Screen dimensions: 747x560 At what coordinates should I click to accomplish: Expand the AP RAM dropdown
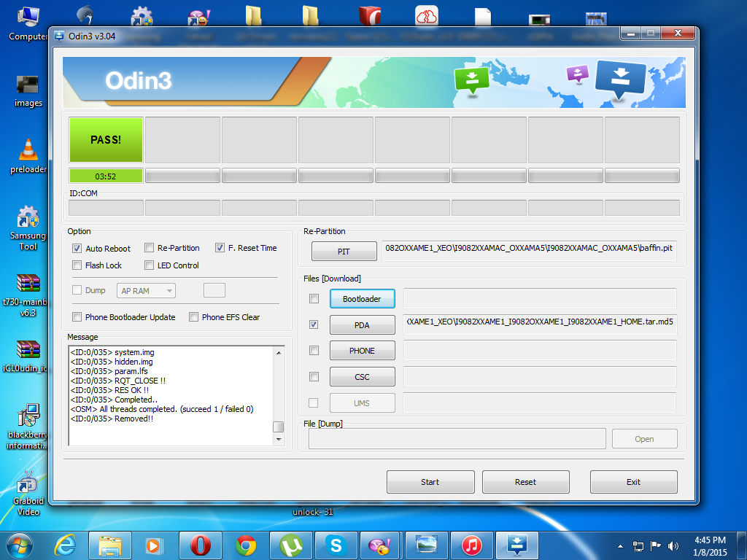(x=146, y=291)
